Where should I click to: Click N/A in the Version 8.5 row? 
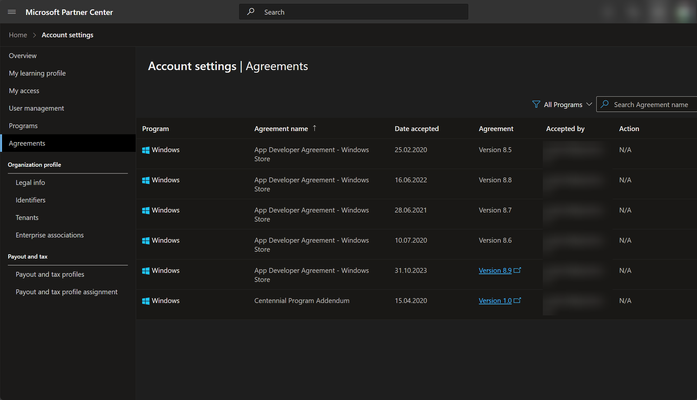[x=625, y=150]
